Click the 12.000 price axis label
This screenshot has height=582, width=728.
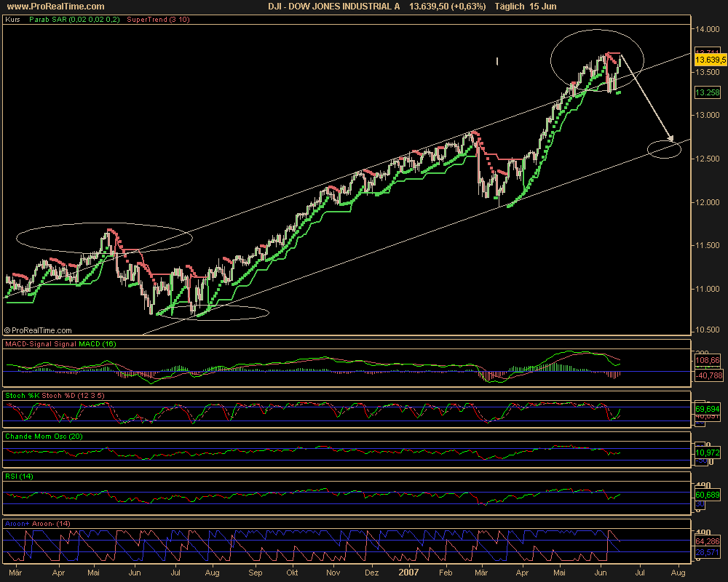point(707,202)
